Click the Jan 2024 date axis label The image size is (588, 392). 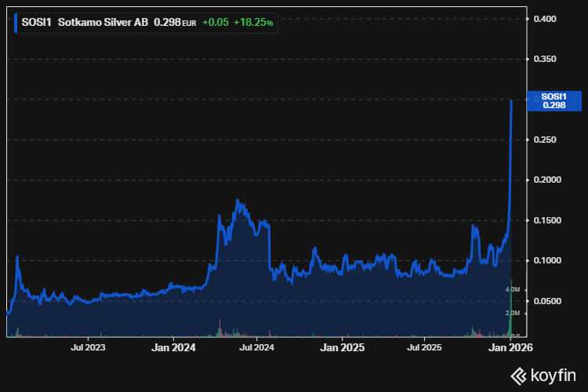point(172,347)
